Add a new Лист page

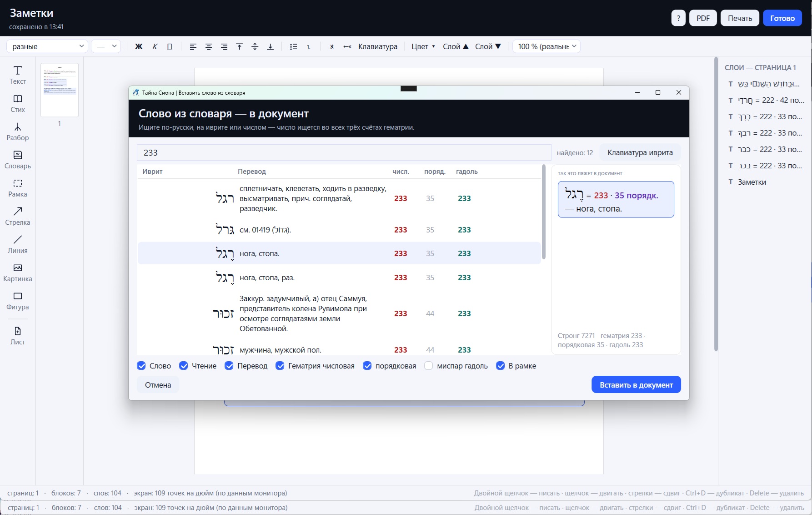click(18, 336)
